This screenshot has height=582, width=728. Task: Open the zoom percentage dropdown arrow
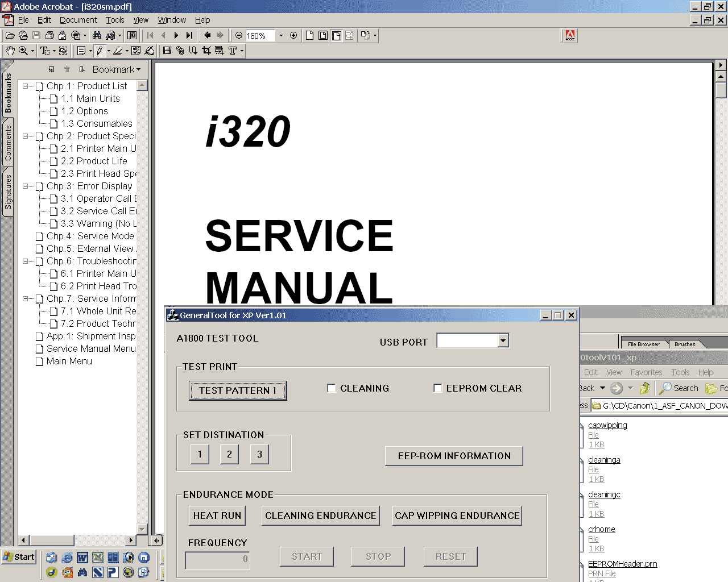coord(281,35)
